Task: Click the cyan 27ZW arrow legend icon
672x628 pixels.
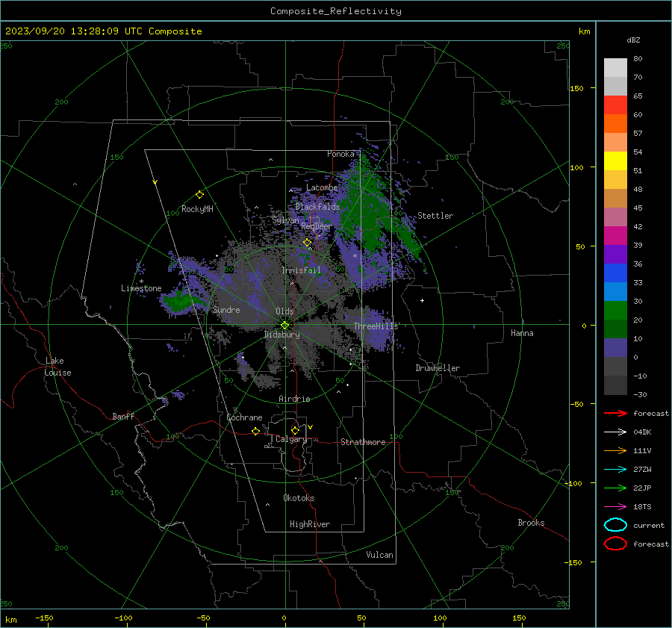Action: [615, 470]
